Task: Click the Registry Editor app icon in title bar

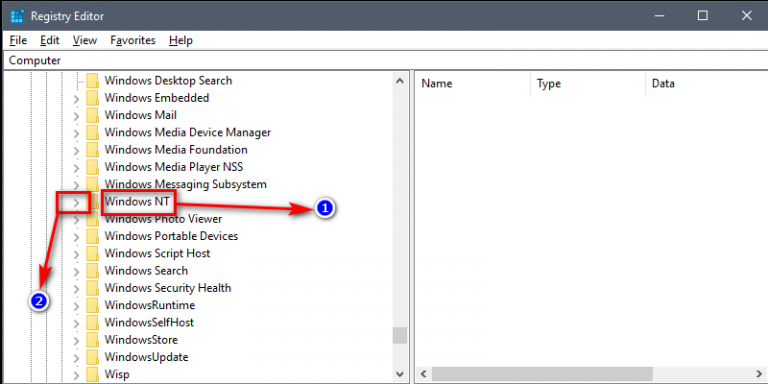Action: [17, 16]
